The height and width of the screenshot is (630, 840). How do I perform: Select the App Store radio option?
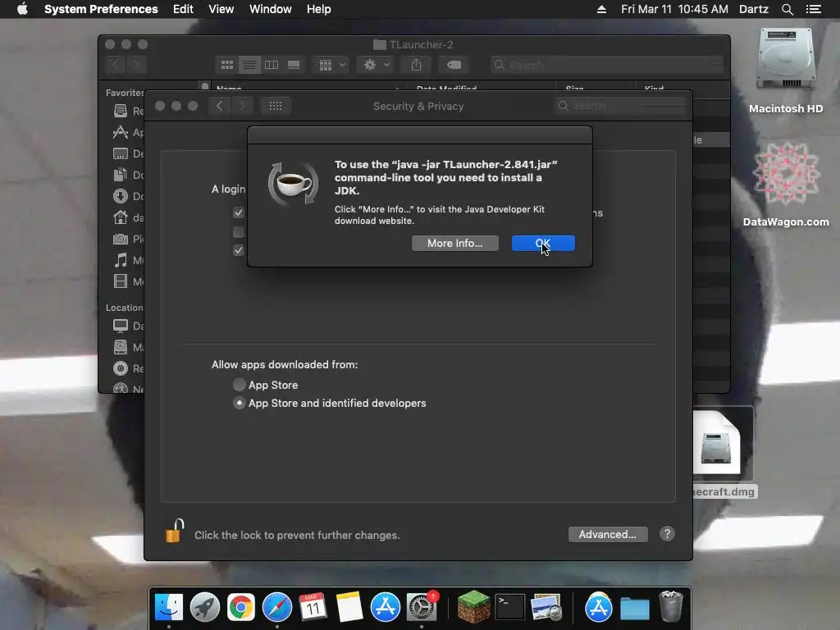(x=239, y=385)
